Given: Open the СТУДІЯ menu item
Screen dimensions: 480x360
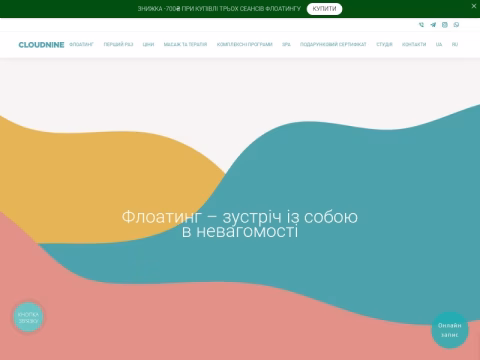Looking at the screenshot, I should [384, 44].
